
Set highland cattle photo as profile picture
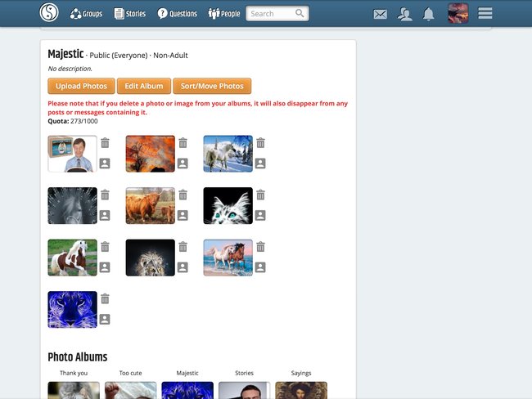(x=183, y=215)
